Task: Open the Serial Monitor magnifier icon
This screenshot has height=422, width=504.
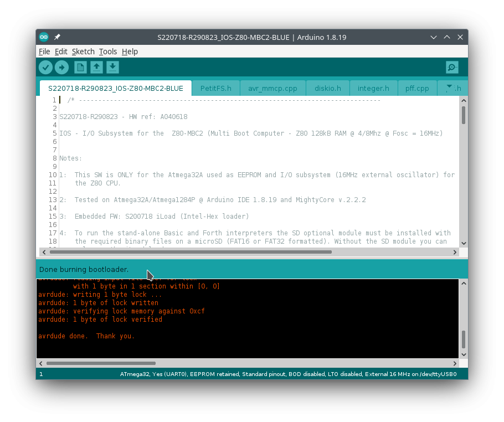Action: coord(452,68)
